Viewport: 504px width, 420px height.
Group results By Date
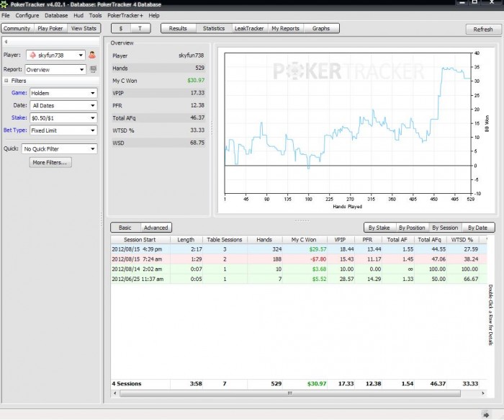[477, 228]
